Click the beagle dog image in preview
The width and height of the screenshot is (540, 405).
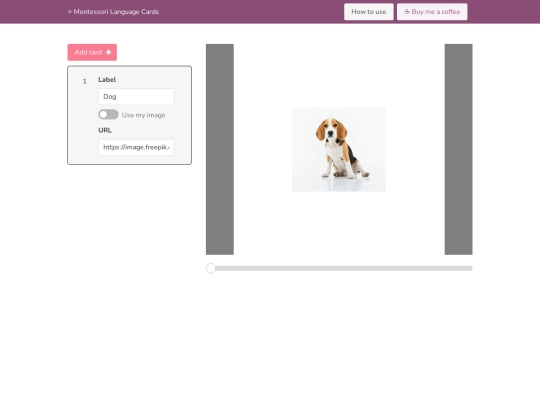pyautogui.click(x=339, y=149)
